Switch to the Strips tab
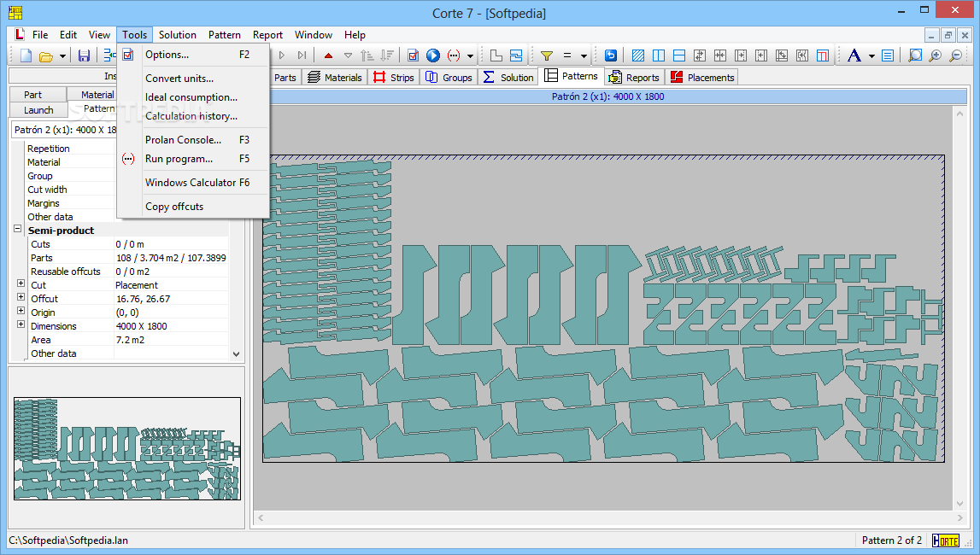 click(x=394, y=78)
